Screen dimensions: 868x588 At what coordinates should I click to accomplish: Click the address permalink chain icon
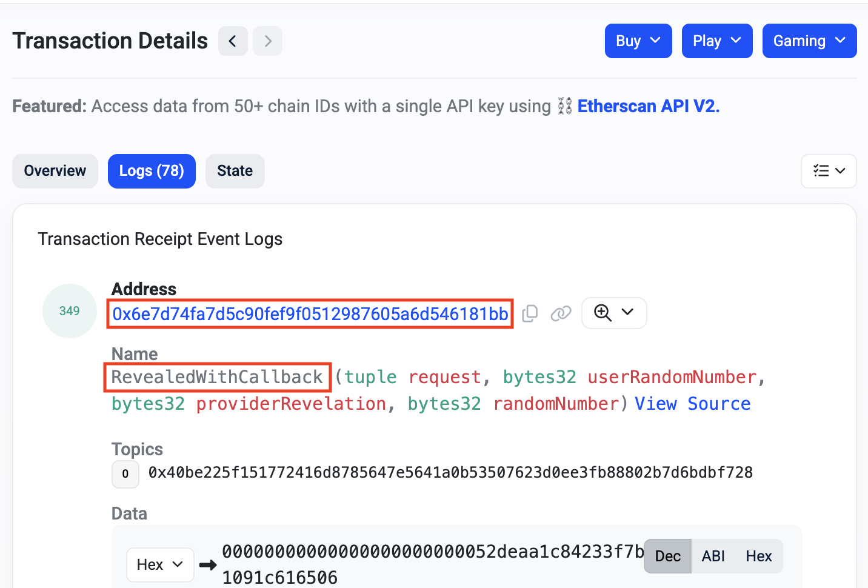(x=561, y=313)
